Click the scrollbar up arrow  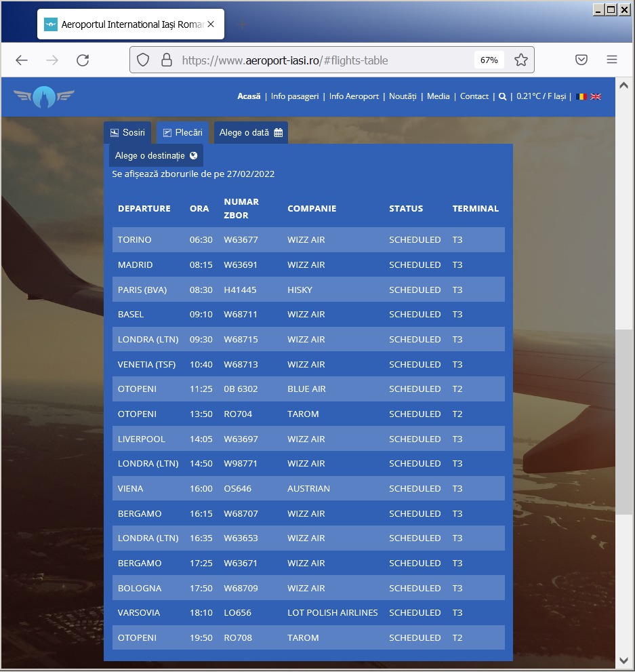[x=623, y=85]
